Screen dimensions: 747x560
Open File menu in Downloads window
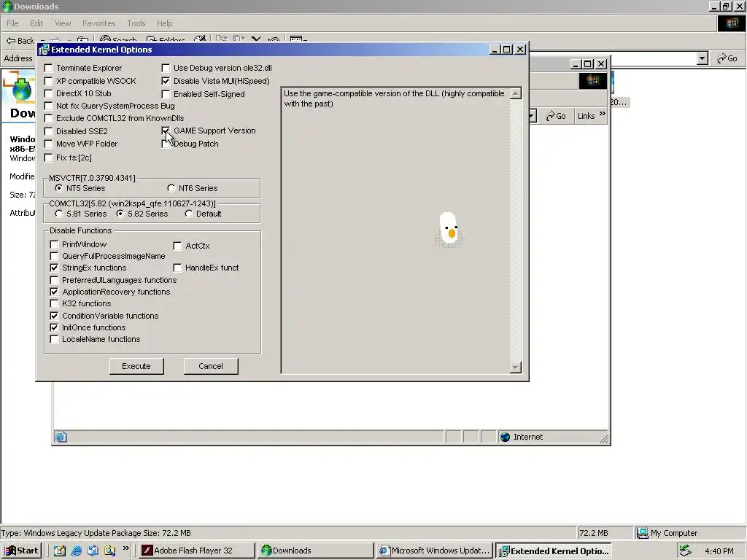click(12, 23)
